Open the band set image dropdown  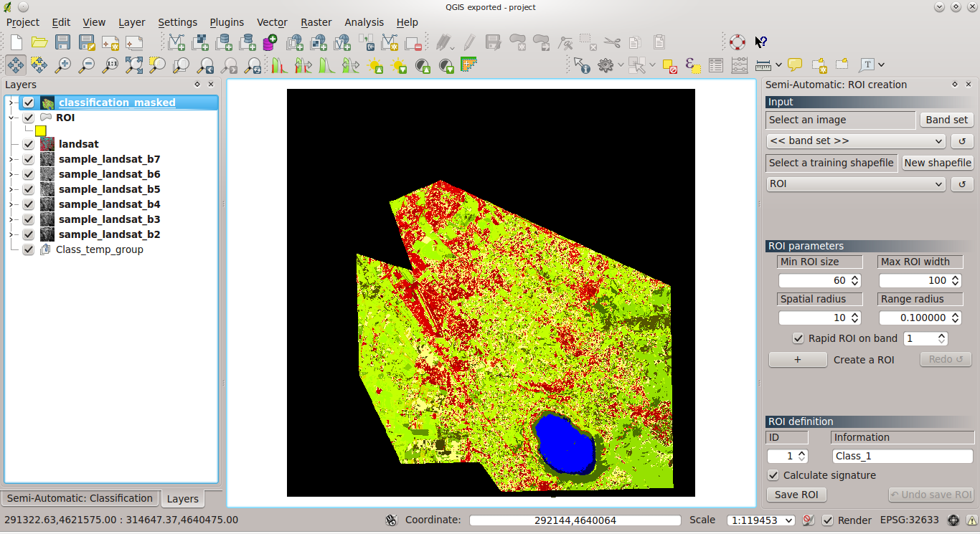(855, 141)
